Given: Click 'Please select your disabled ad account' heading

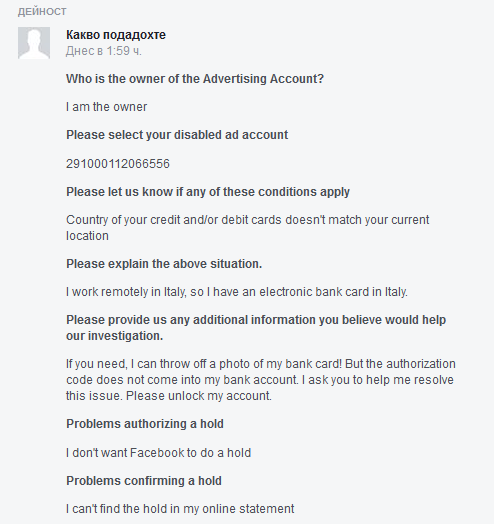Looking at the screenshot, I should tap(177, 135).
